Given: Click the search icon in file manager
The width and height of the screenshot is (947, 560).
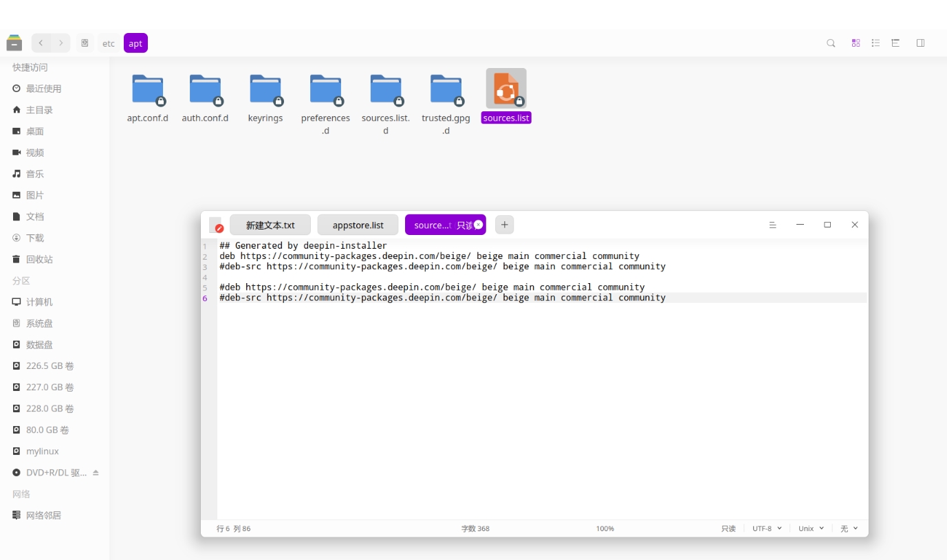Looking at the screenshot, I should click(x=831, y=43).
